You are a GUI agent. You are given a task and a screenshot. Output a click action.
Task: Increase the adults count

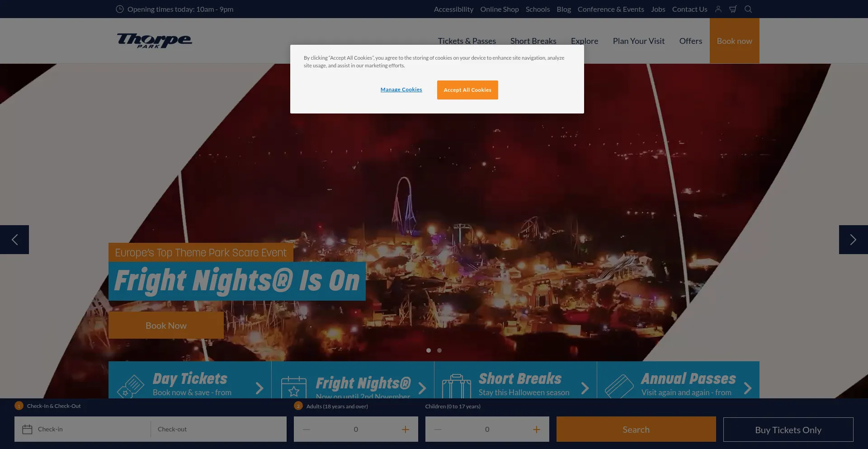pyautogui.click(x=406, y=429)
